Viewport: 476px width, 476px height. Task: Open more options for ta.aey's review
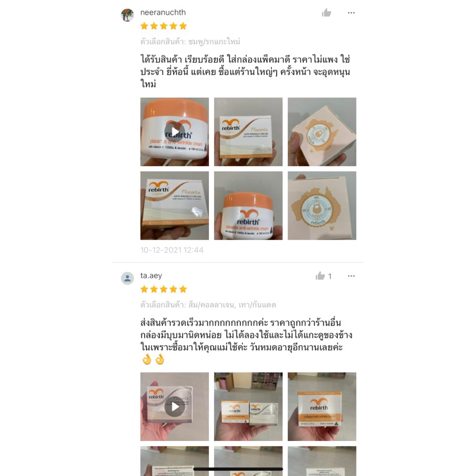pyautogui.click(x=351, y=276)
